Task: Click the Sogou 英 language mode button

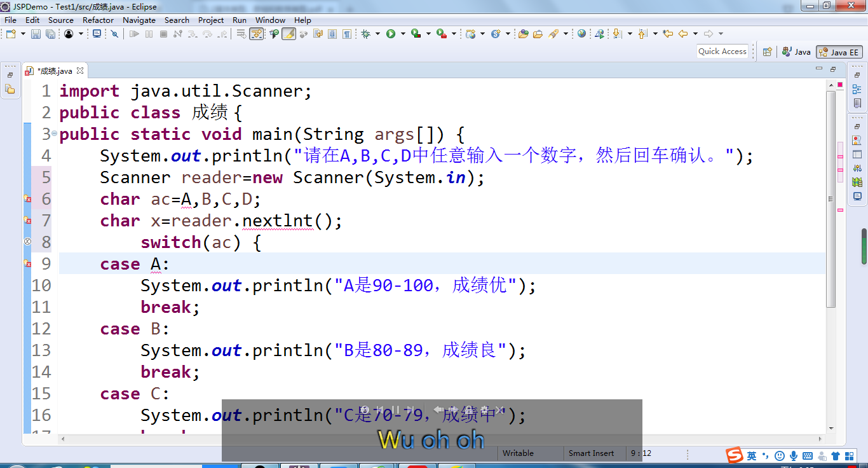Action: [752, 456]
